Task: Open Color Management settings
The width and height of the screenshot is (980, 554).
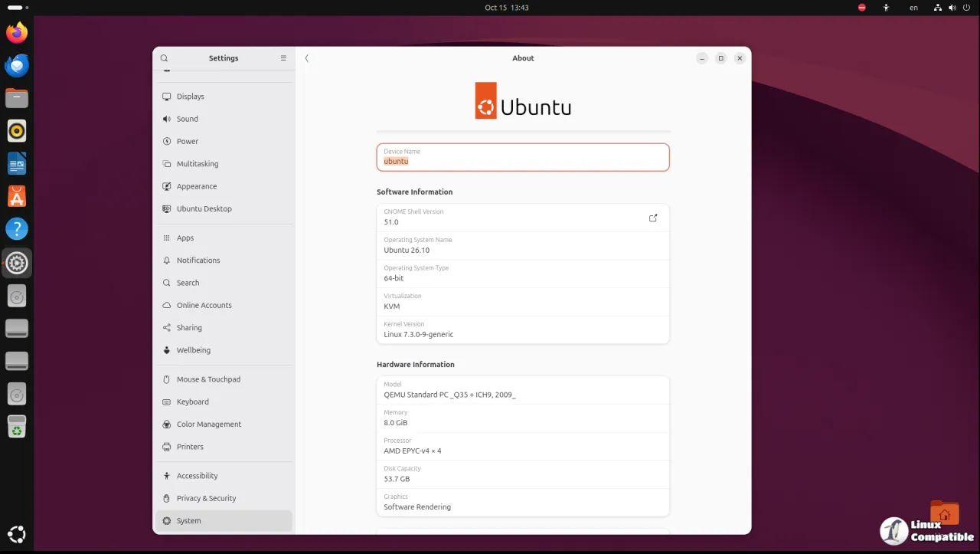Action: 224,425
